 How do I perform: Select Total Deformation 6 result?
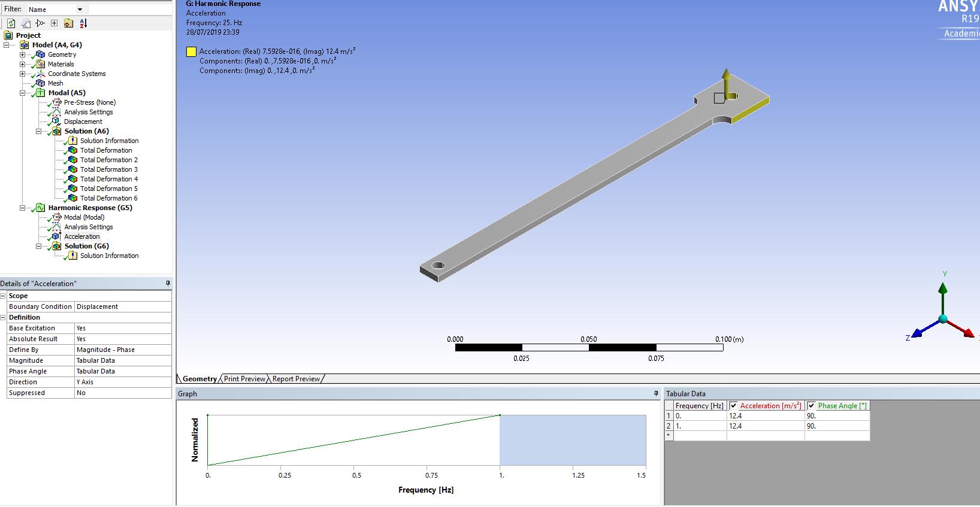[108, 198]
